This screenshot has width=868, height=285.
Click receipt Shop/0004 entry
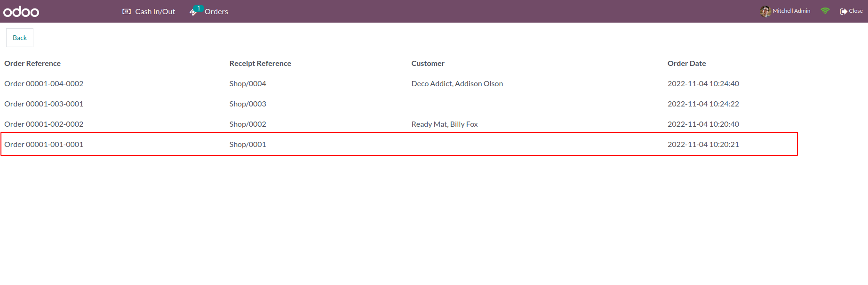click(x=247, y=83)
